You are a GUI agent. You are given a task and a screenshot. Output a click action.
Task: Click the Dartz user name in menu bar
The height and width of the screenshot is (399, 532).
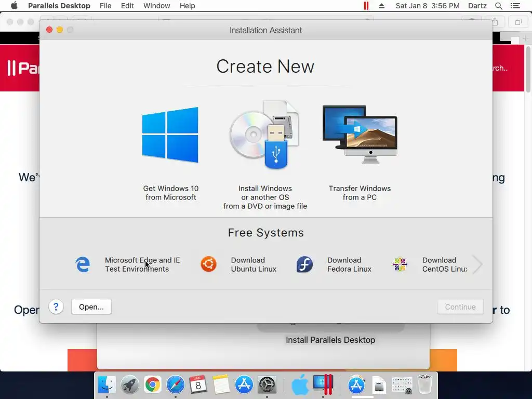477,6
